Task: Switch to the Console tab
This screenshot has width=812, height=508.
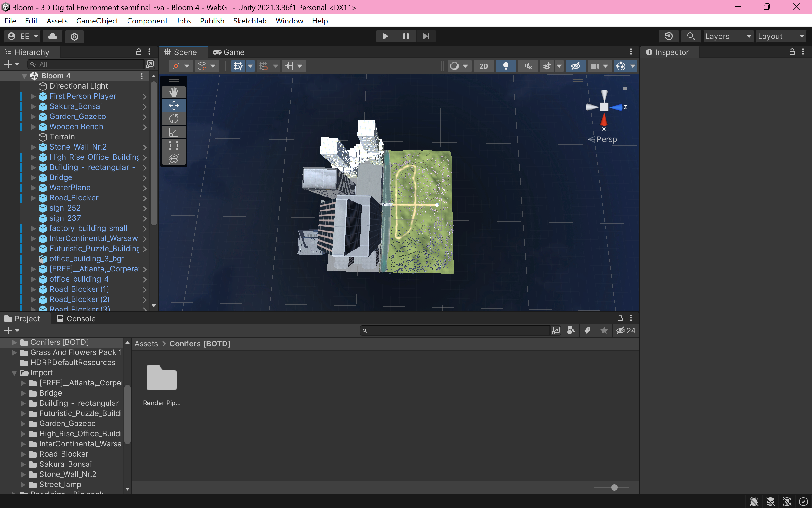Action: click(76, 318)
